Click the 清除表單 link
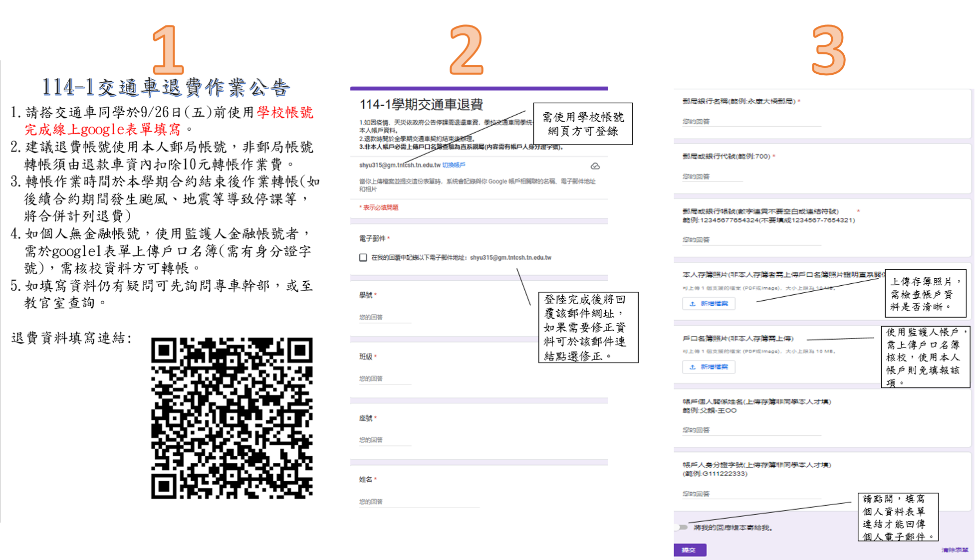This screenshot has height=560, width=975. click(955, 550)
